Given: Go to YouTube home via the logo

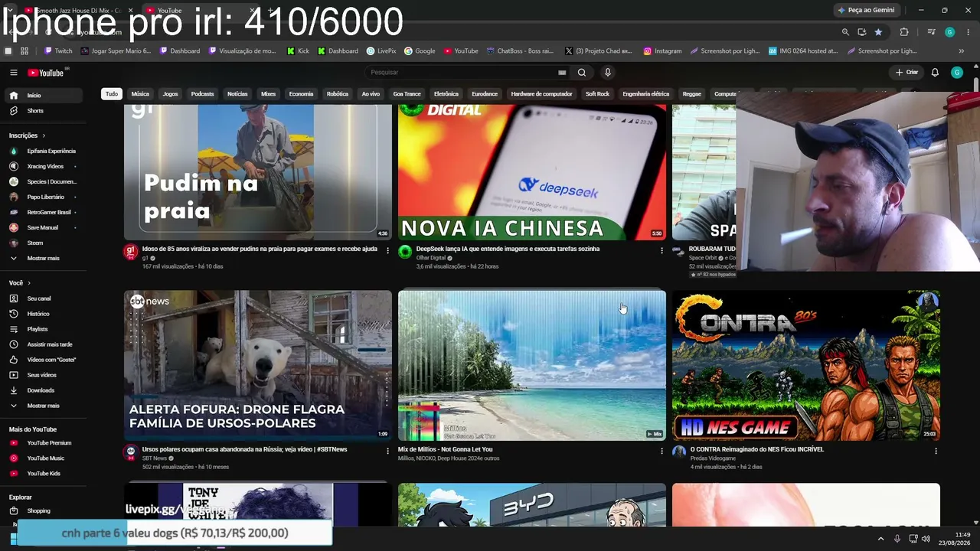Looking at the screenshot, I should 46,73.
